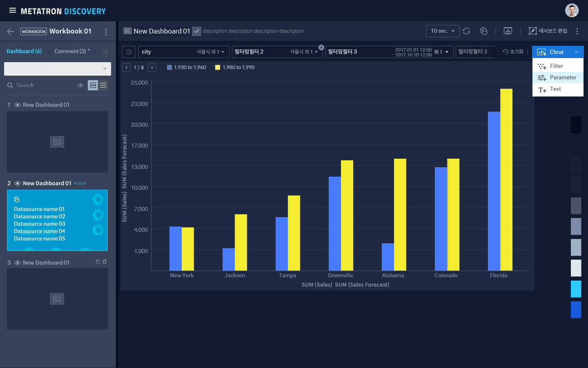Click datasource icon in selected dashboard card
Viewport: 588px width, 368px height.
click(x=17, y=200)
